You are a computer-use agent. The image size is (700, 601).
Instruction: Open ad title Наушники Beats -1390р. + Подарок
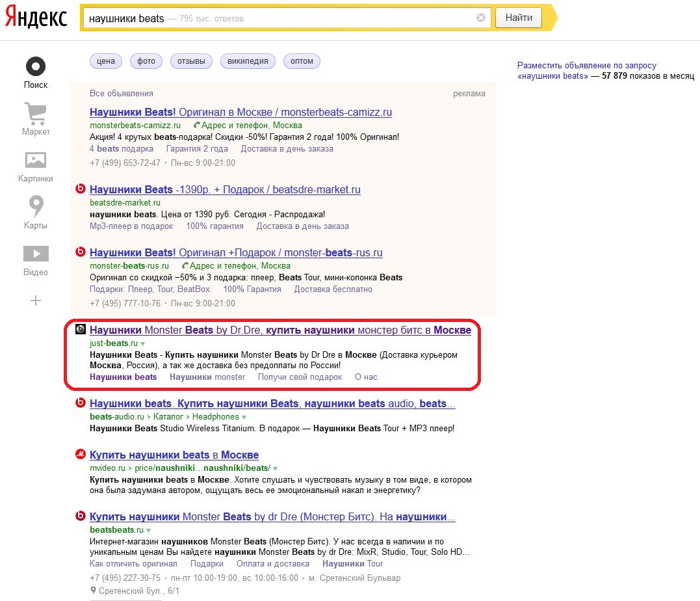(225, 189)
